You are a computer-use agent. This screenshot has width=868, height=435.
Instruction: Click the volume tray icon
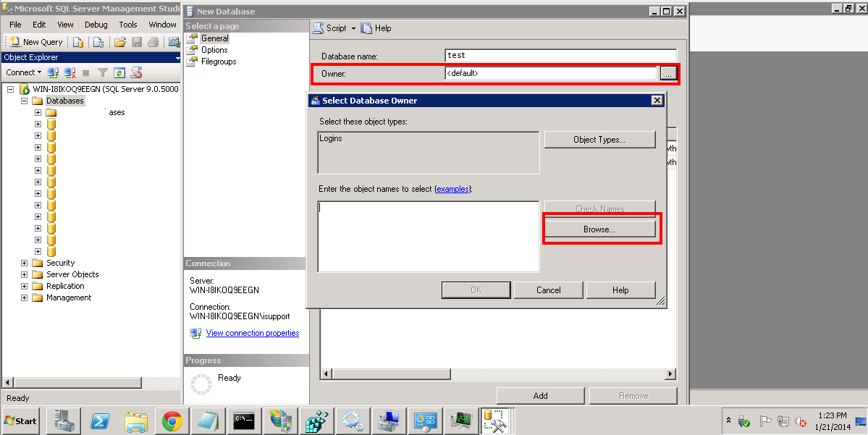click(801, 422)
